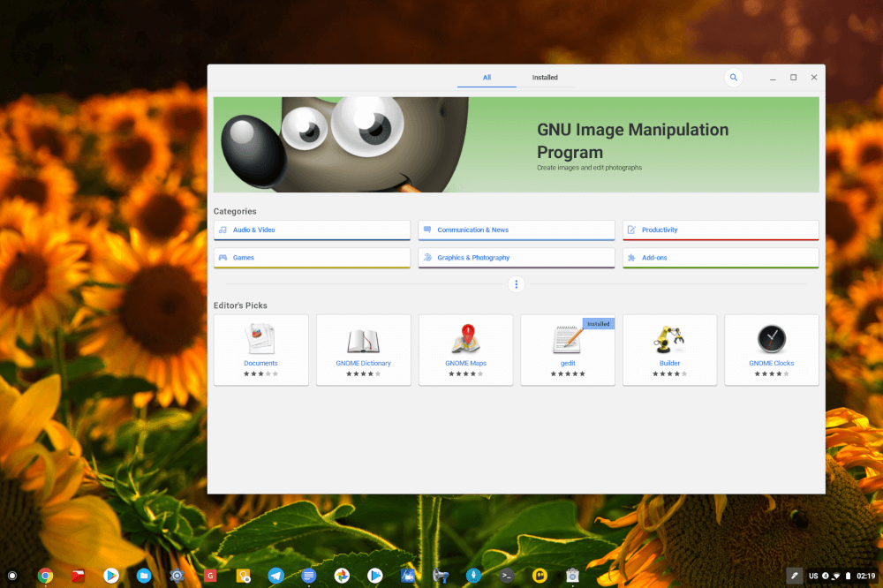
Task: Open the Graphics & Photography category
Action: point(517,258)
